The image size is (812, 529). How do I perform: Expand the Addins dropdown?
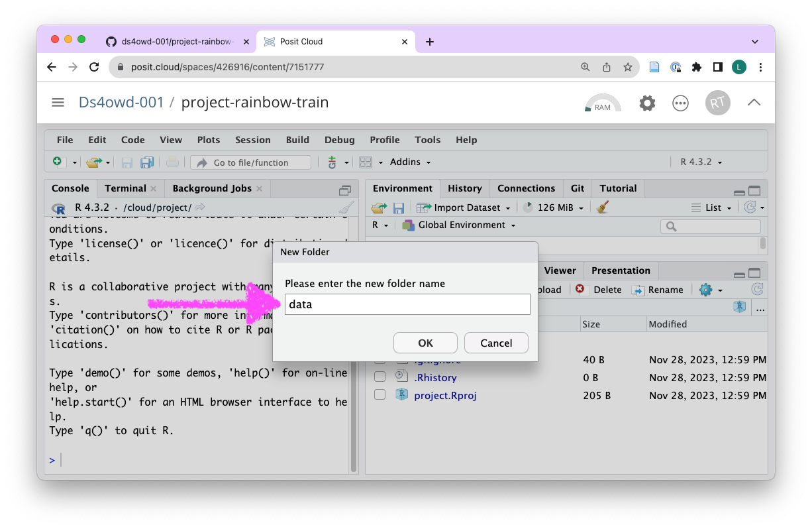coord(410,162)
